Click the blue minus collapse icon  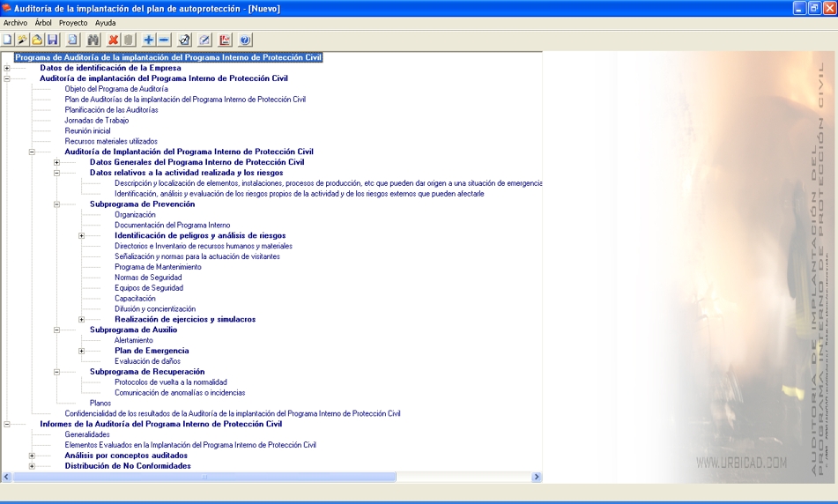164,40
